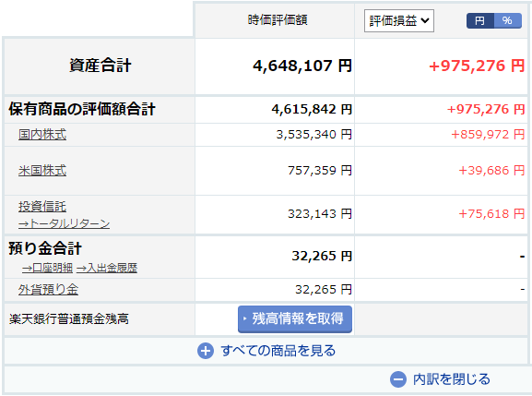Image resolution: width=532 pixels, height=396 pixels.
Task: Click the 楽天銀行普通預金残高 label
Action: (69, 318)
